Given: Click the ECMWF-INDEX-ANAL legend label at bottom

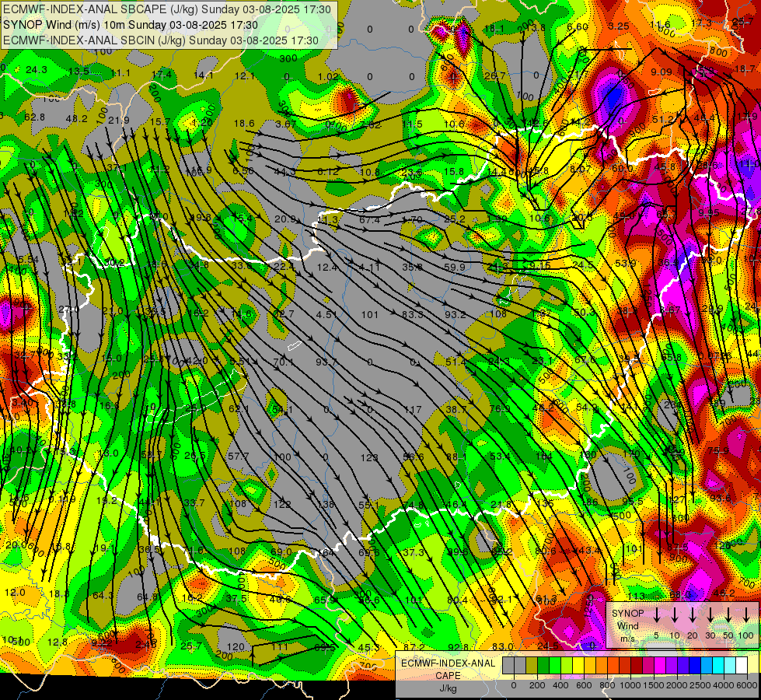Looking at the screenshot, I should 448,663.
